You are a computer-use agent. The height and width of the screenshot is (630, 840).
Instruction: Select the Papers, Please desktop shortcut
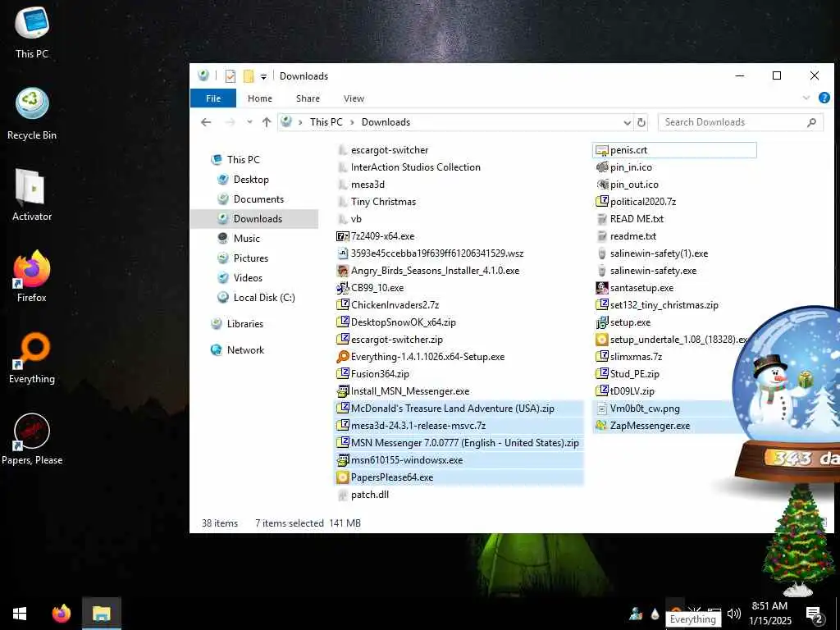pos(32,440)
